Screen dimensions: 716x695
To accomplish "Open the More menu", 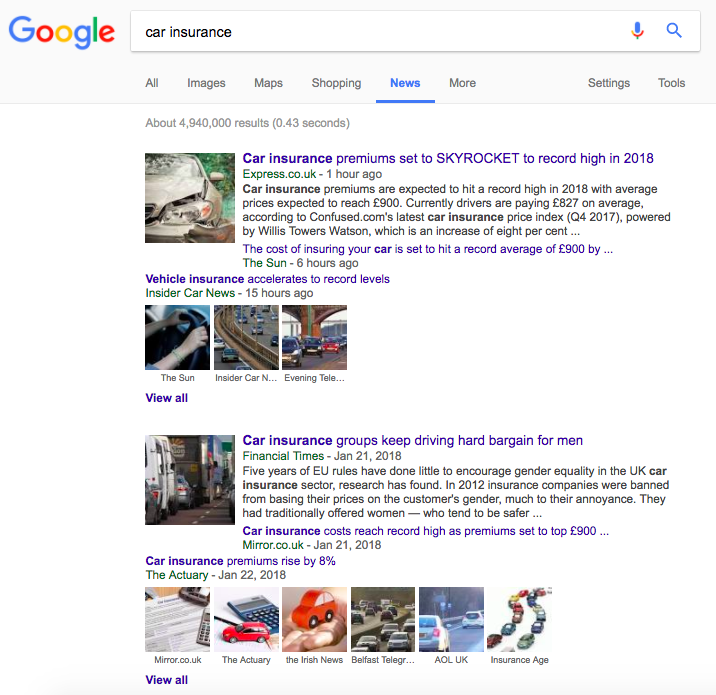I will point(462,83).
